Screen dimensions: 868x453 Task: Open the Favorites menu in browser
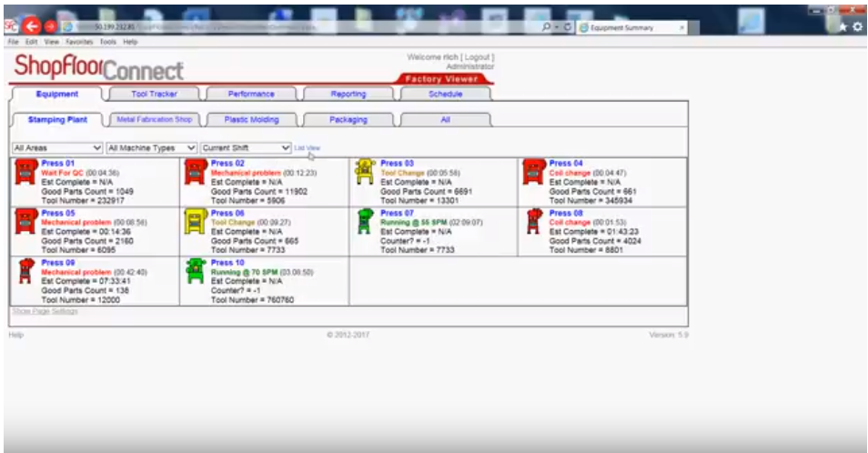click(x=77, y=42)
